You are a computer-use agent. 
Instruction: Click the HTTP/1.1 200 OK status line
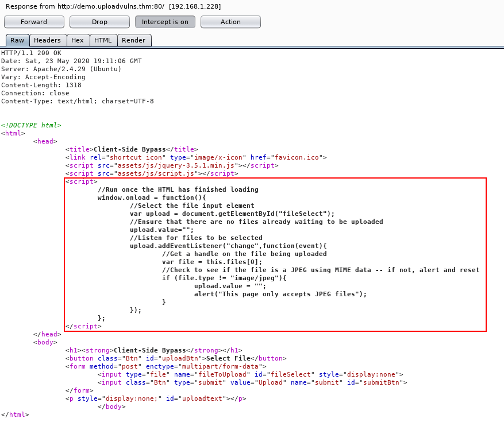click(x=31, y=53)
